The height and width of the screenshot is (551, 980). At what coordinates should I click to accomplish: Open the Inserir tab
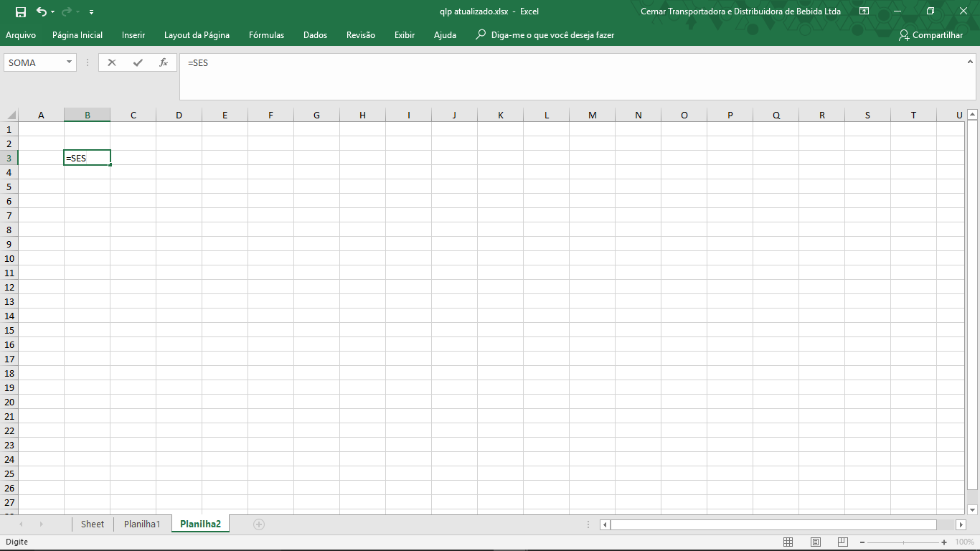(x=133, y=35)
